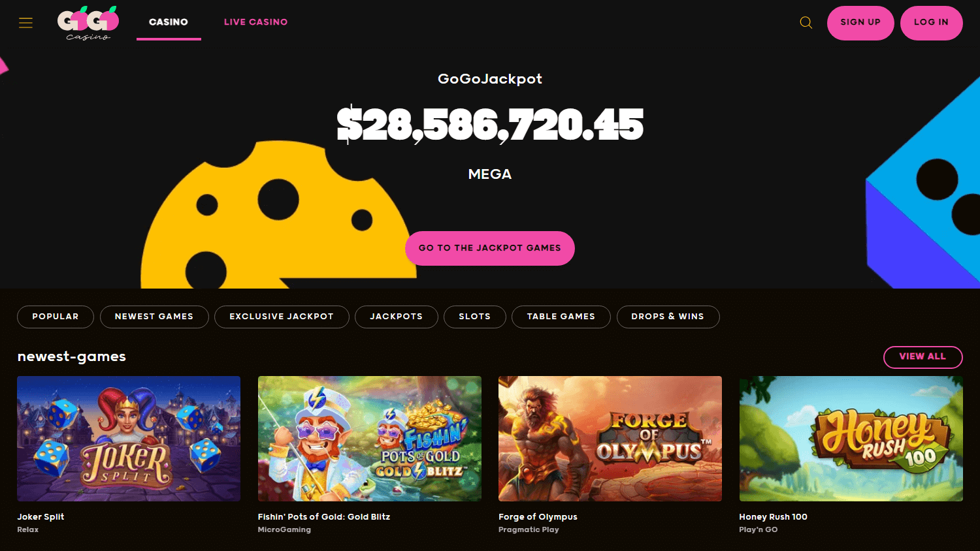Open the Honey Rush 100 thumbnail
980x551 pixels.
[x=851, y=439]
